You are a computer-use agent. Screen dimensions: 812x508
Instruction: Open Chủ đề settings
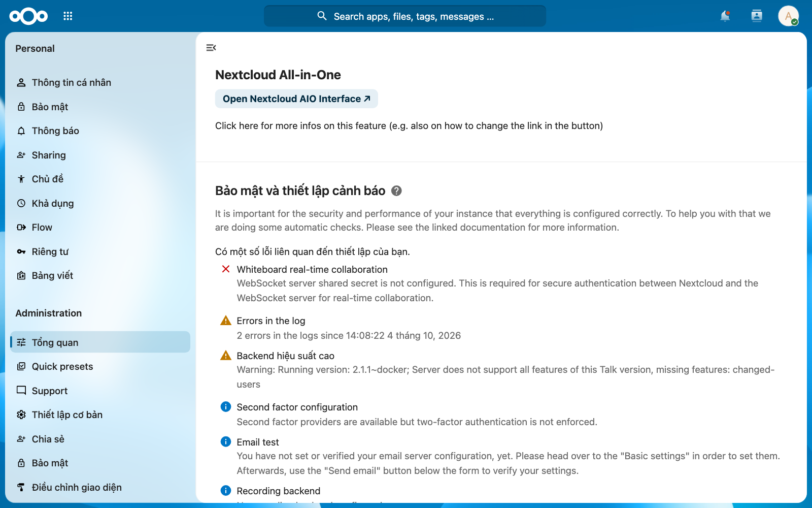click(x=100, y=179)
